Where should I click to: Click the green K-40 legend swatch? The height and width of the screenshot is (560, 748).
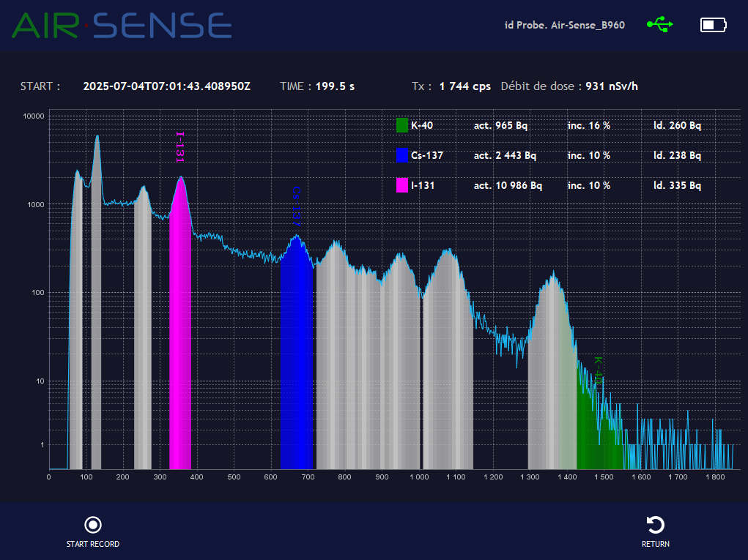pyautogui.click(x=402, y=125)
